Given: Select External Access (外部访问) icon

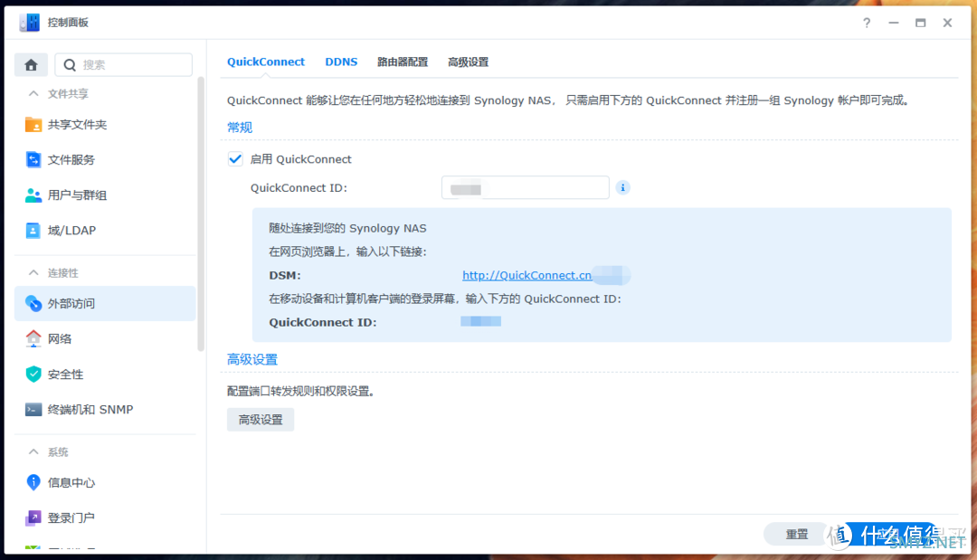Looking at the screenshot, I should pyautogui.click(x=33, y=303).
